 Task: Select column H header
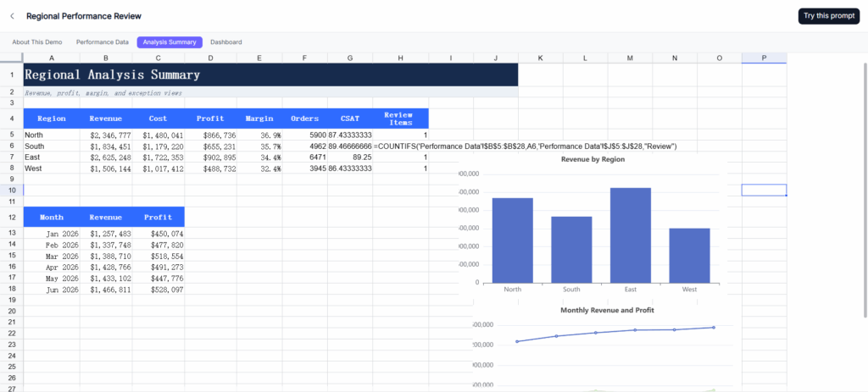pos(400,58)
